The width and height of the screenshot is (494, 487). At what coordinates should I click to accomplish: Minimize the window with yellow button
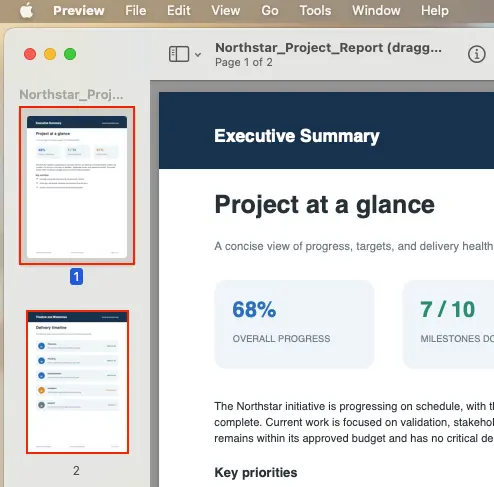50,54
